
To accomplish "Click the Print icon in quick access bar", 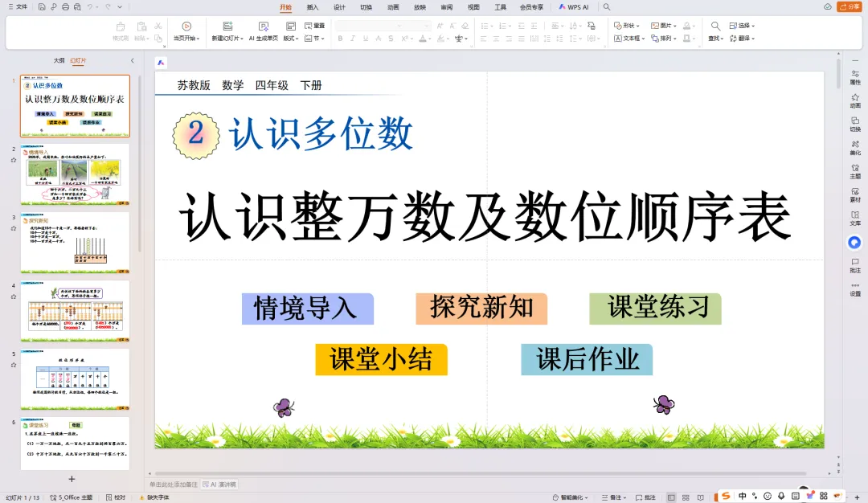I will tap(65, 7).
